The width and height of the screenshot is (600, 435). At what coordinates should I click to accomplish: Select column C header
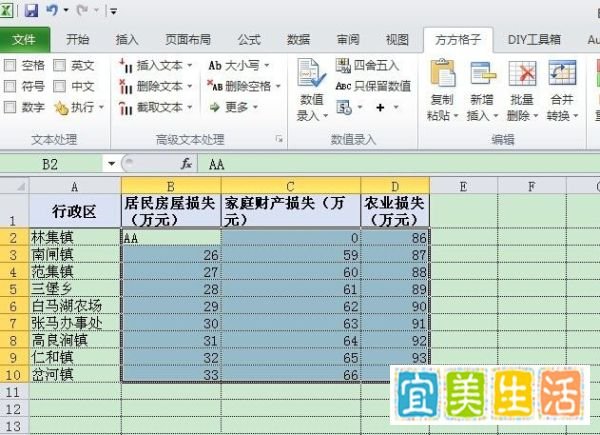click(x=291, y=186)
